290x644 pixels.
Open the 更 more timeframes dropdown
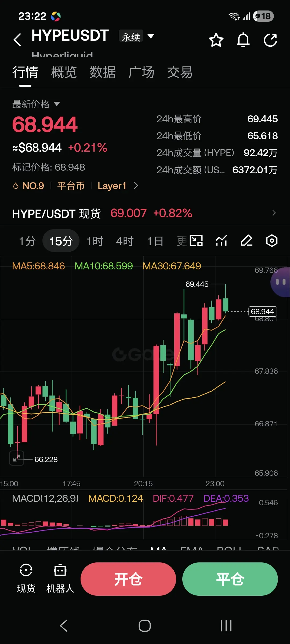[182, 241]
